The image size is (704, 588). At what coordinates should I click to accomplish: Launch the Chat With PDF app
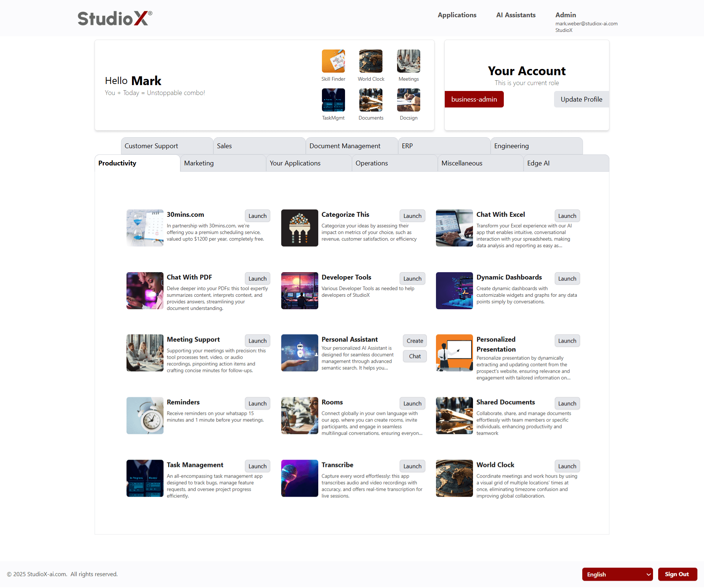257,279
